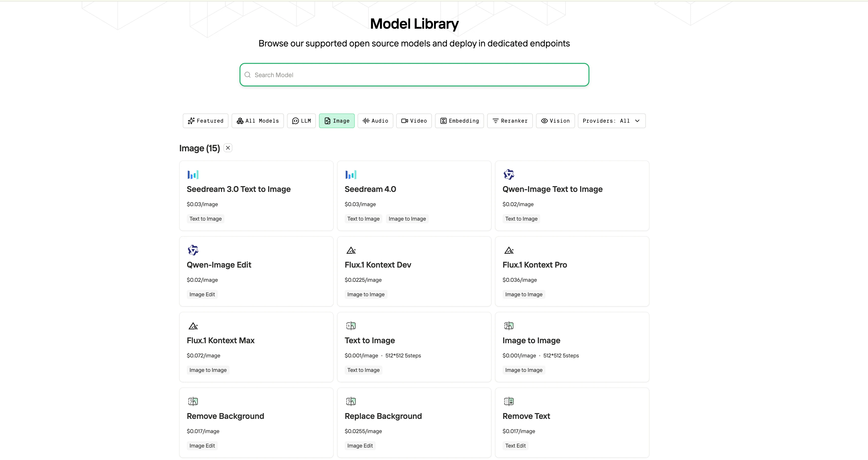Open the Remove Background model title

(x=225, y=416)
